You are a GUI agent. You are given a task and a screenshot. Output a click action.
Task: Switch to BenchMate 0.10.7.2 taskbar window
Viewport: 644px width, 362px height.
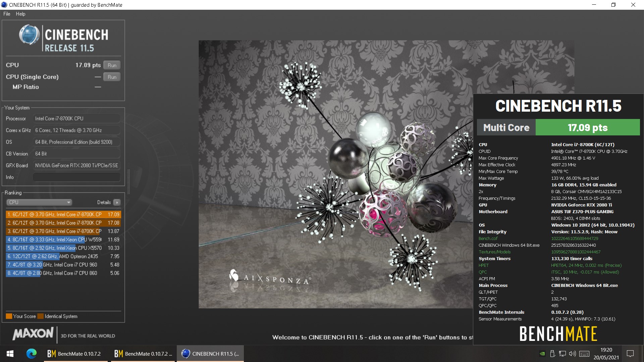tap(76, 354)
